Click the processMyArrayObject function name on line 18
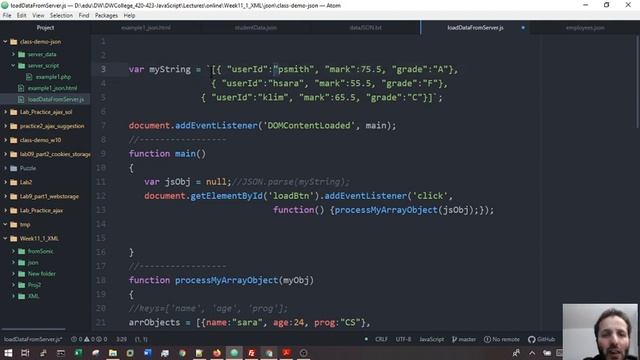 227,280
